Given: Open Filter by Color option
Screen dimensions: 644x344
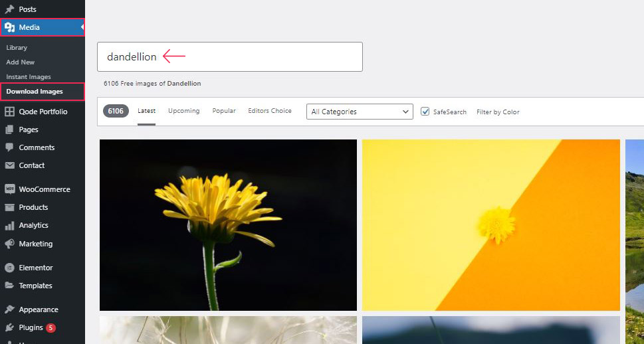Looking at the screenshot, I should [x=498, y=112].
